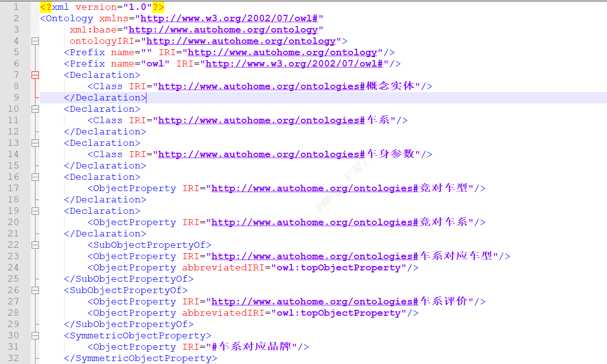607x364 pixels.
Task: Click the </Declaration> tag on line 18
Action: [105, 200]
